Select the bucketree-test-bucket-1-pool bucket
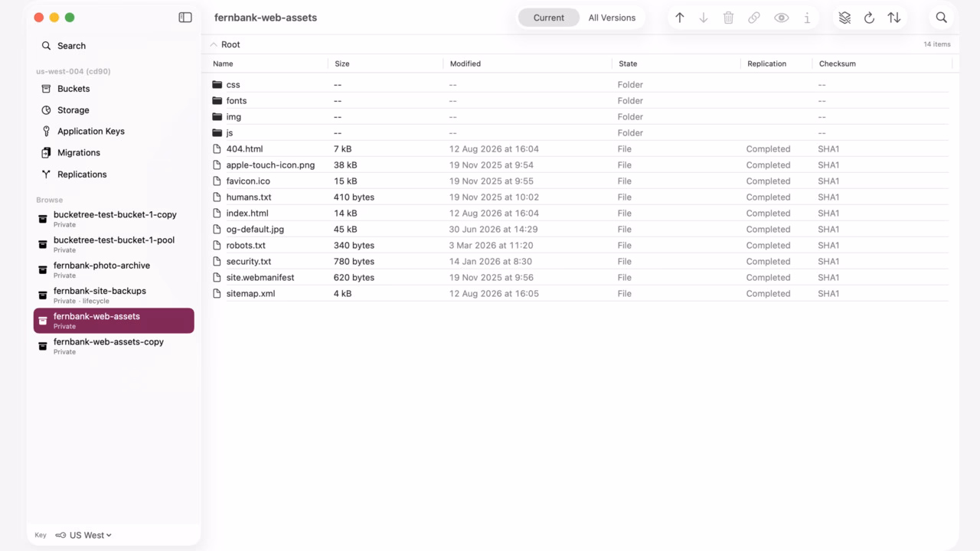This screenshot has width=980, height=551. 113,244
